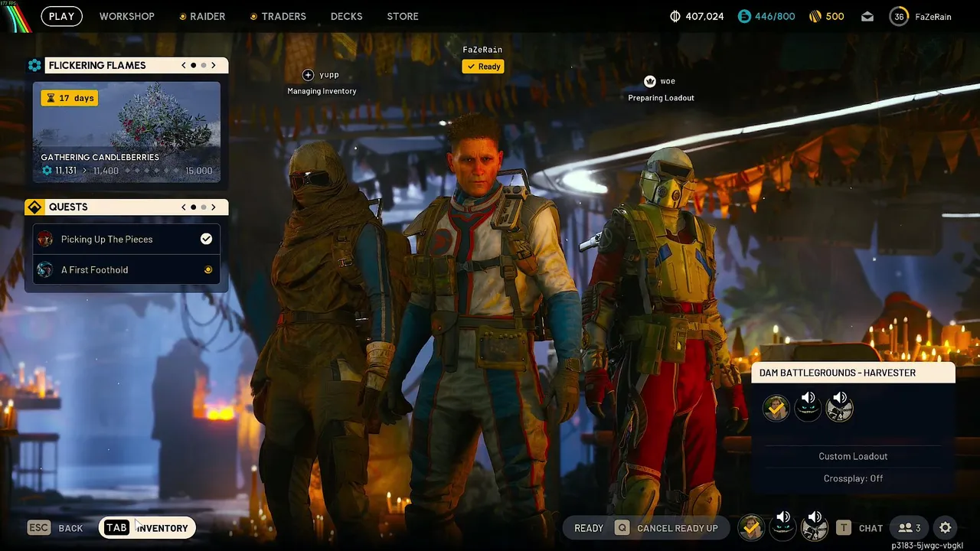
Task: Click CANCEL READY UP
Action: click(666, 528)
